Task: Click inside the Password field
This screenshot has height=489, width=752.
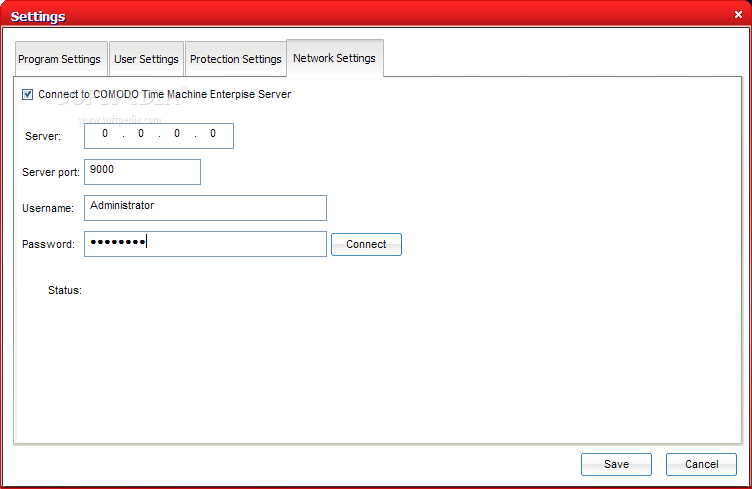Action: point(205,244)
